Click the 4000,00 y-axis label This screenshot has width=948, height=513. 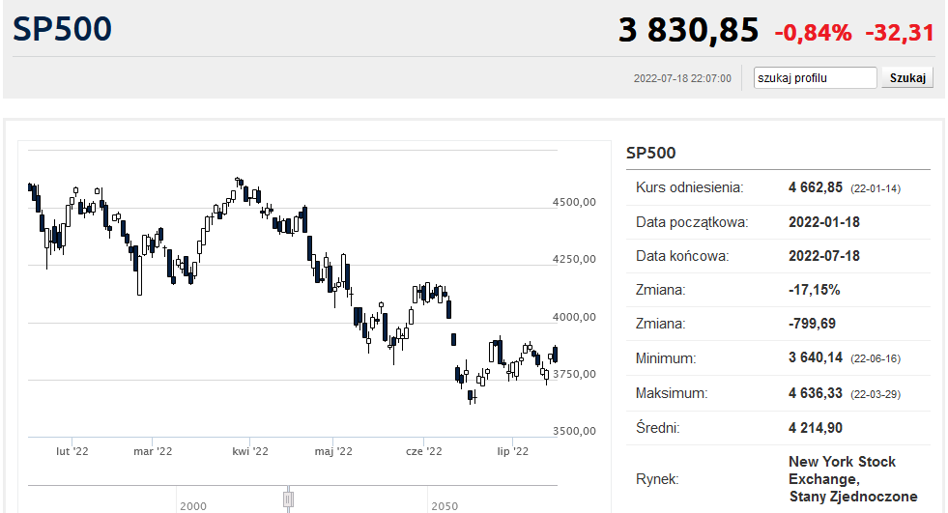point(575,317)
